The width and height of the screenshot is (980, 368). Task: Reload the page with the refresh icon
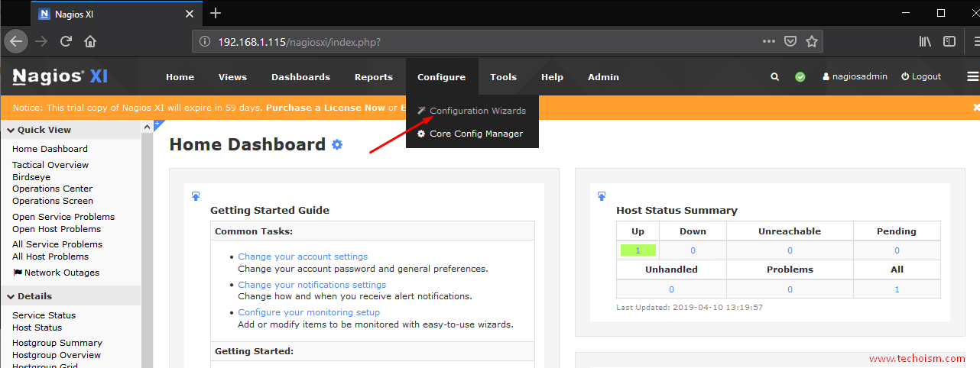(x=67, y=41)
